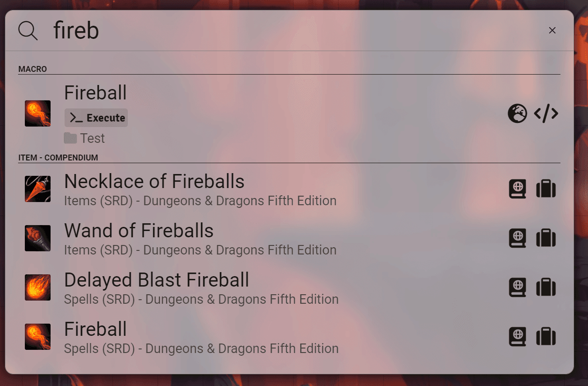Click suitcase icon for Delayed Blast Fireball
The image size is (588, 386).
[x=546, y=287]
